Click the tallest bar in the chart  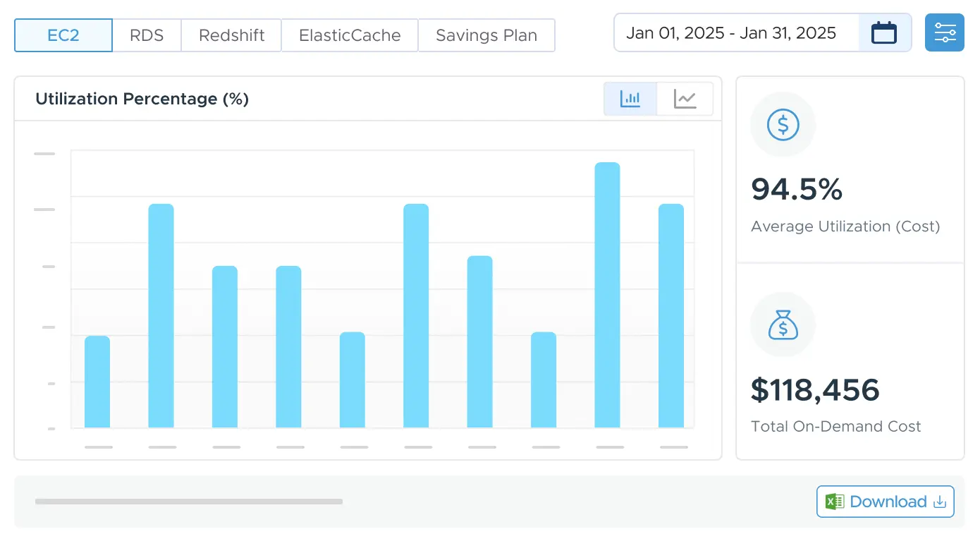[x=608, y=296]
